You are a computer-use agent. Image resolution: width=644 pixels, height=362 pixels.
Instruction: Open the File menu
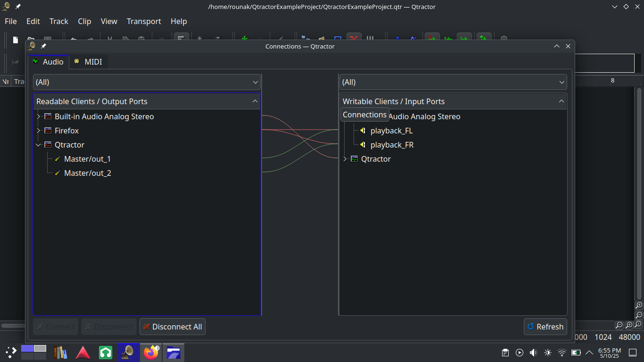click(11, 21)
